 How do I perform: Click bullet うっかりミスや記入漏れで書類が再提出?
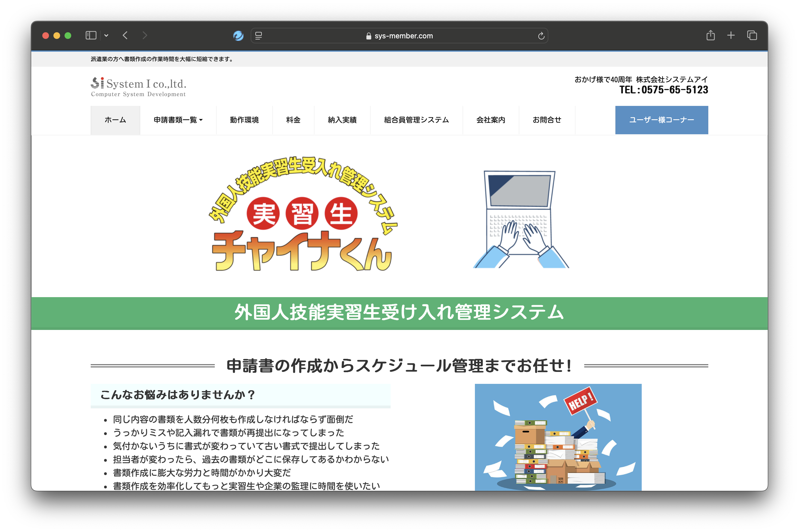pos(228,432)
